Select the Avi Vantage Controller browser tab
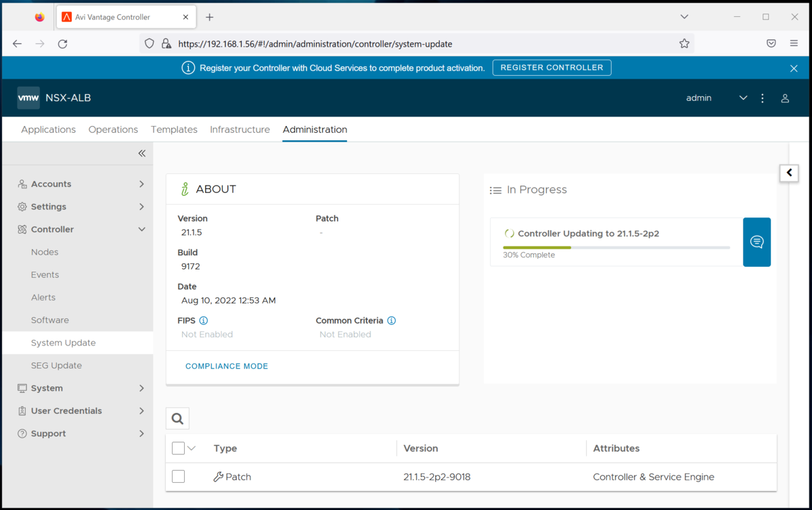Viewport: 812px width, 510px height. 126,17
